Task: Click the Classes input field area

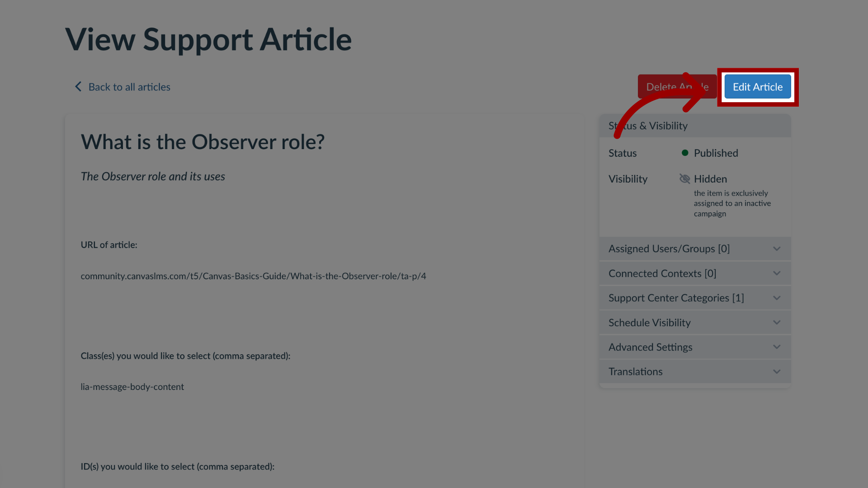Action: tap(132, 387)
